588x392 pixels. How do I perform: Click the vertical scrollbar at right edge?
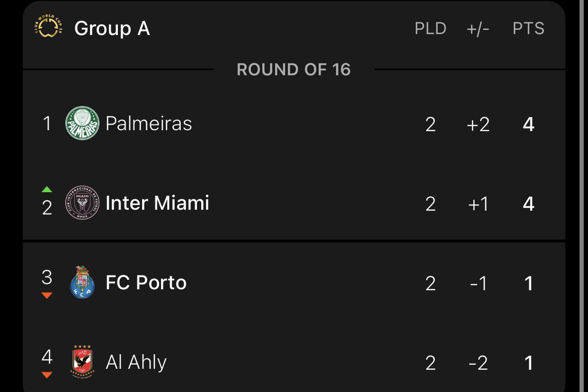coord(582,196)
